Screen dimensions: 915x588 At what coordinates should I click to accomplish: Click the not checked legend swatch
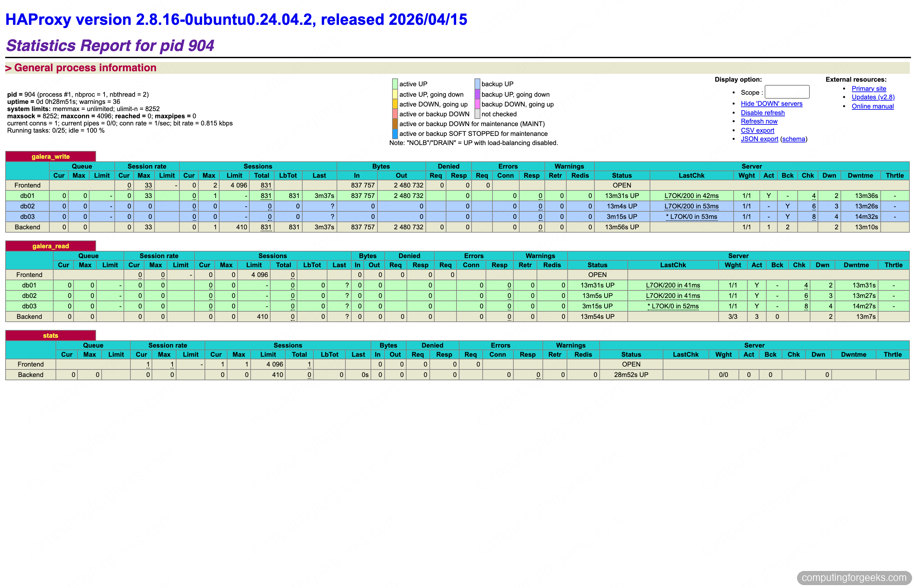click(x=477, y=114)
